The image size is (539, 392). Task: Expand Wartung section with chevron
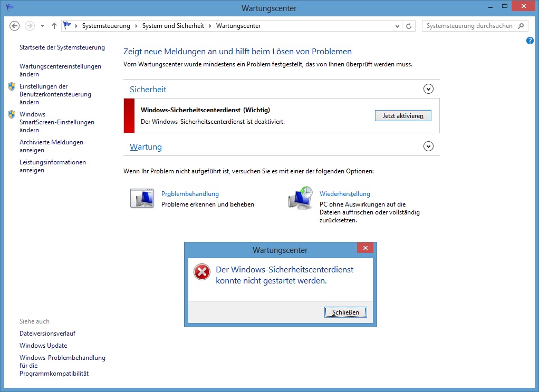point(428,146)
